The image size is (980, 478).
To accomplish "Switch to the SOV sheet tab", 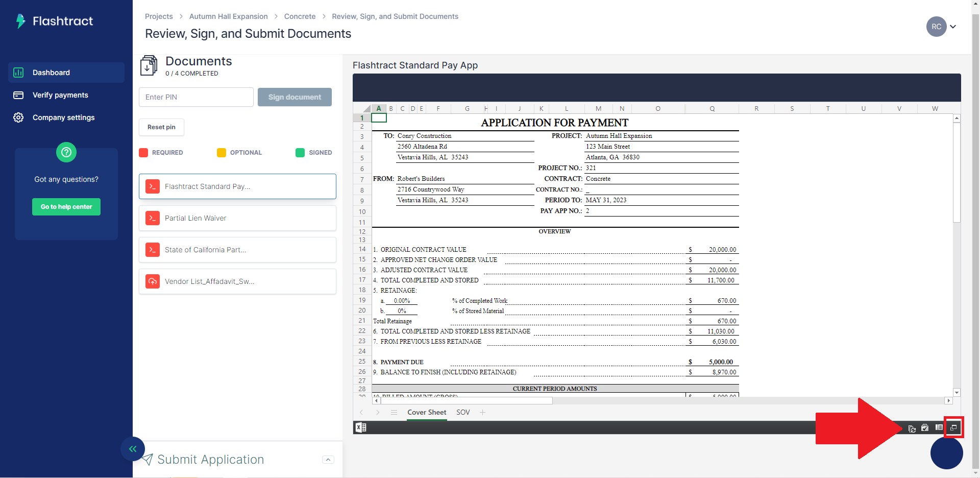I will [x=463, y=412].
